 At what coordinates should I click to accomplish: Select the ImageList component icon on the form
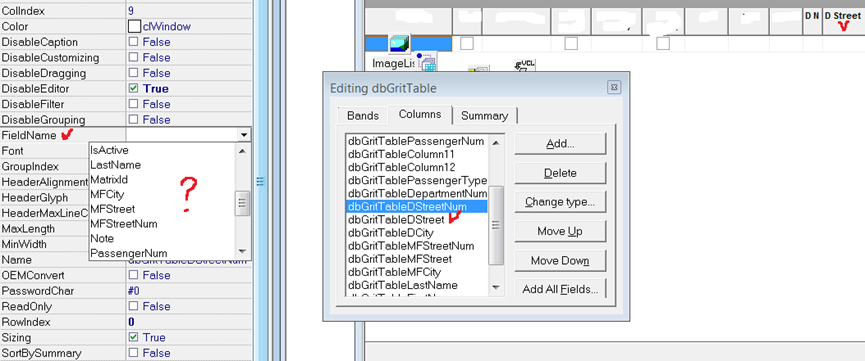(x=399, y=43)
